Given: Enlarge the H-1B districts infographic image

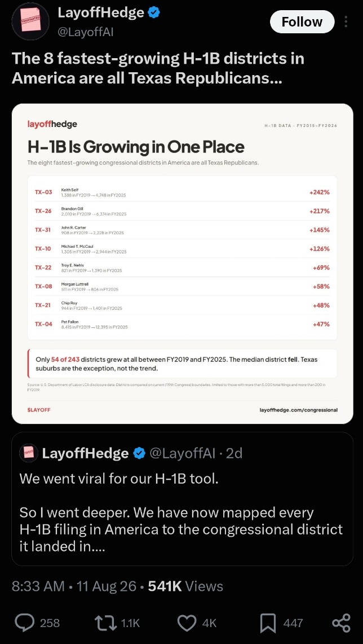Looking at the screenshot, I should click(x=183, y=263).
